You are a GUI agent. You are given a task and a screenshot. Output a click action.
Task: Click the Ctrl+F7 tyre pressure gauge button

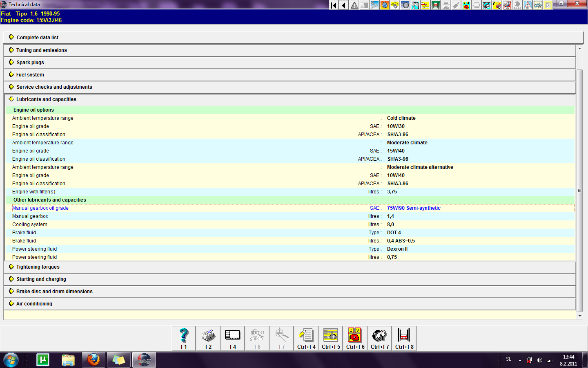(x=380, y=338)
